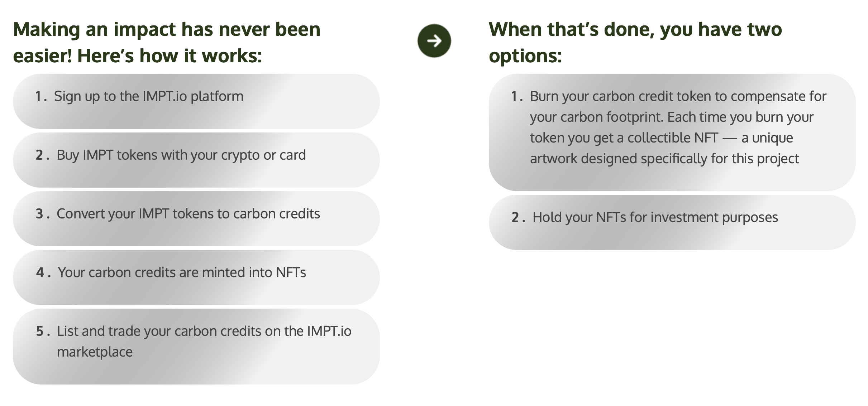This screenshot has width=868, height=406.
Task: Select the 'List and trade your carbon credits' card
Action: click(x=196, y=347)
